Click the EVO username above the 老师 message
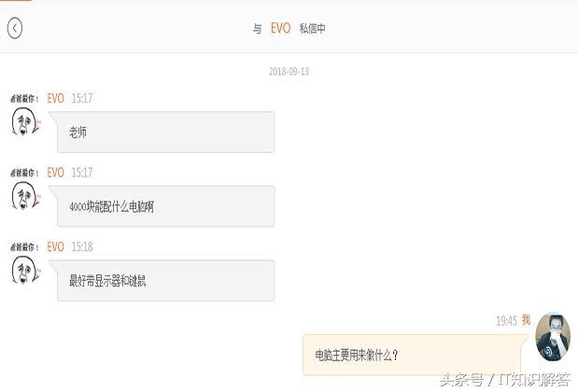This screenshot has height=392, width=579. 56,98
